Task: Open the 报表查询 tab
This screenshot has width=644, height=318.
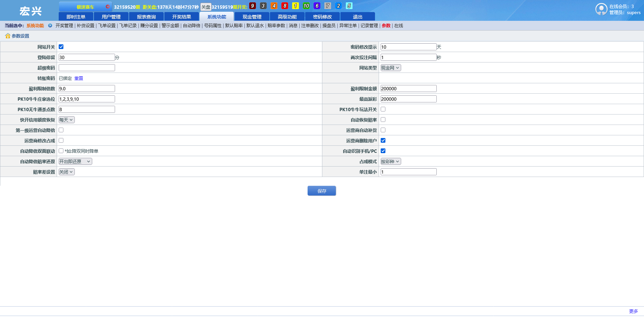Action: 146,16
